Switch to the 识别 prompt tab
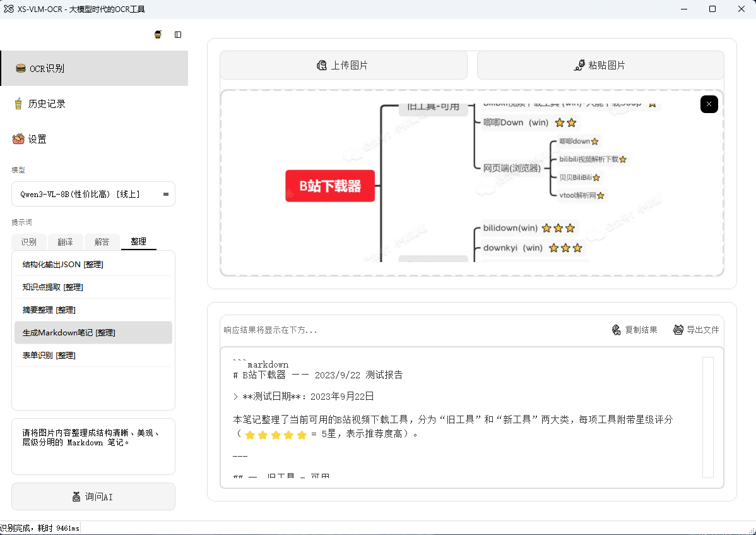 click(29, 242)
